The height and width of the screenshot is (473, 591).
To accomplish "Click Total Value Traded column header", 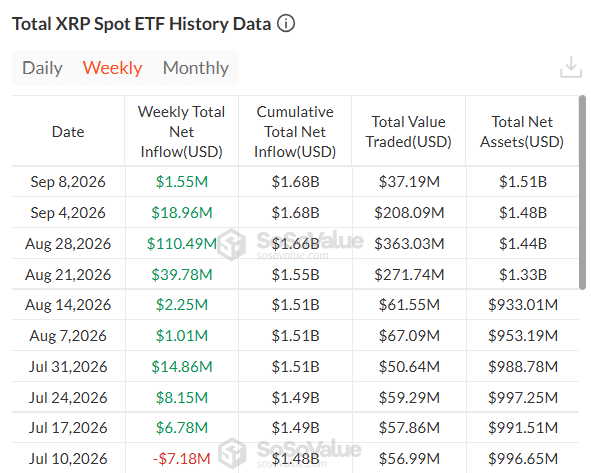I will (409, 132).
